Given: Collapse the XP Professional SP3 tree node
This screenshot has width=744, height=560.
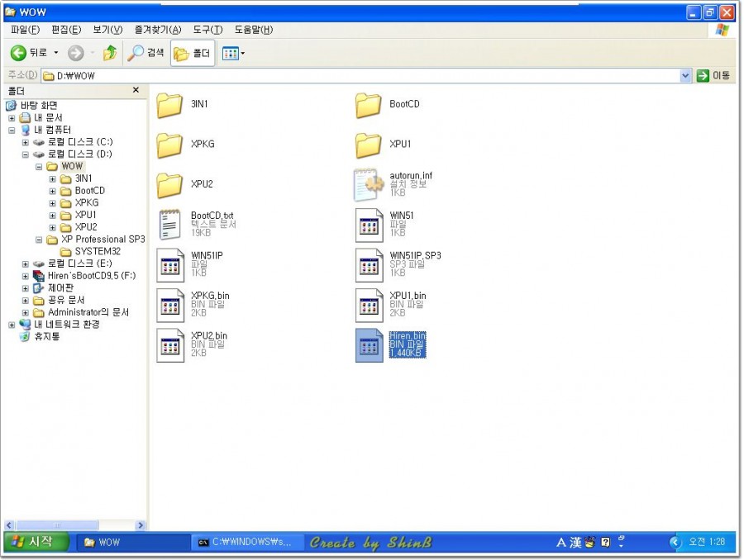Looking at the screenshot, I should tap(39, 240).
